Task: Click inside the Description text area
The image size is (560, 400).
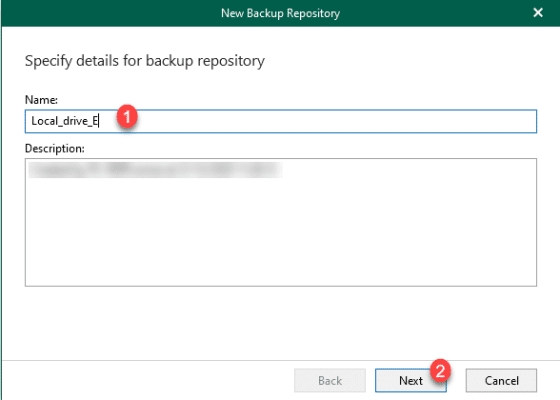Action: [281, 222]
